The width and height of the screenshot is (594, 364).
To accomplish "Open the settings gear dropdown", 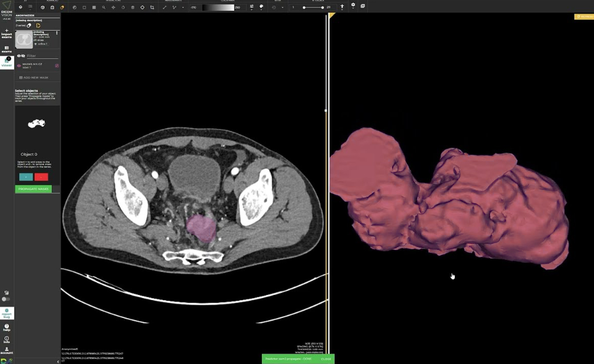I will coord(353,6).
